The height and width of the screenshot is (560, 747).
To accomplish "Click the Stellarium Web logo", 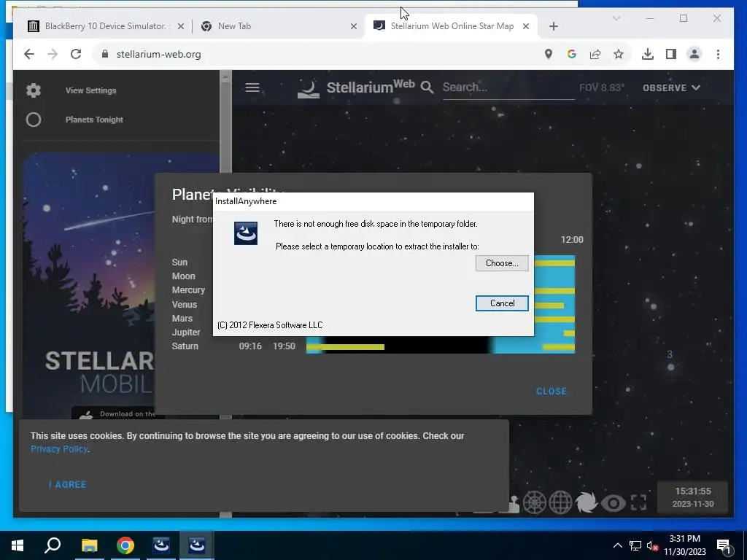I will pos(356,87).
